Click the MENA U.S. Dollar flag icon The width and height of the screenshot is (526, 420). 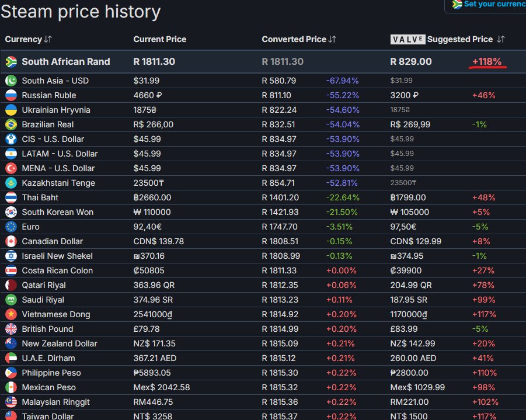point(11,169)
